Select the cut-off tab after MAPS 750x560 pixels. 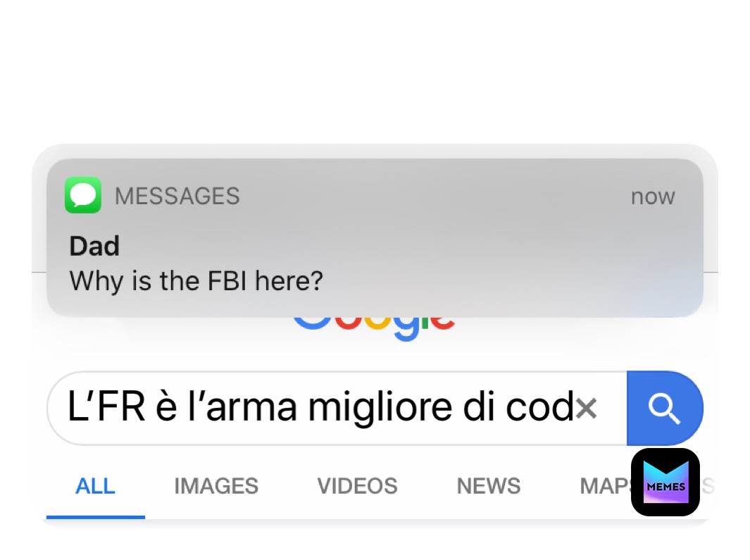coord(708,486)
